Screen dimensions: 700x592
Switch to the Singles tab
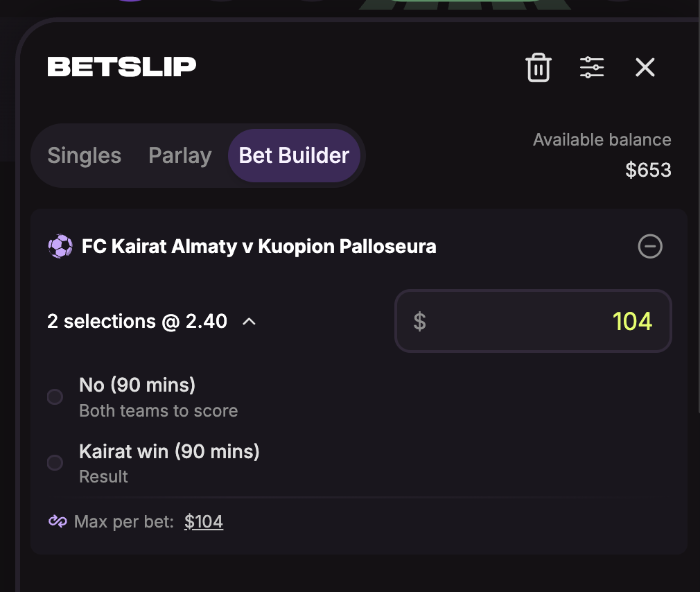(x=85, y=155)
